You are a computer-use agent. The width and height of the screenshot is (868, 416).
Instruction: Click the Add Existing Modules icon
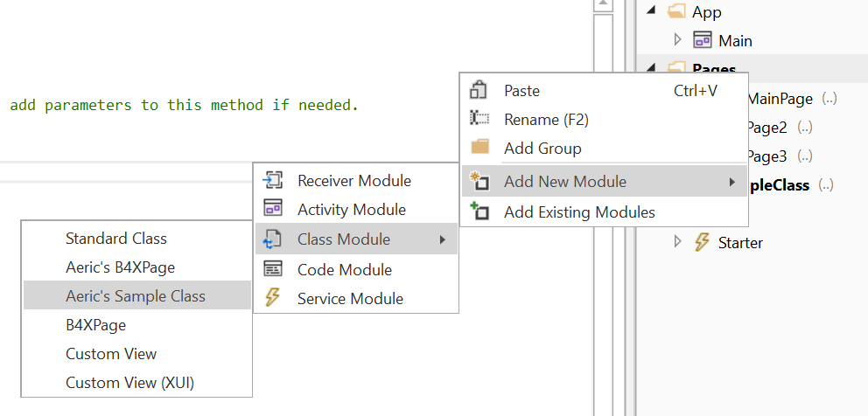pyautogui.click(x=479, y=211)
